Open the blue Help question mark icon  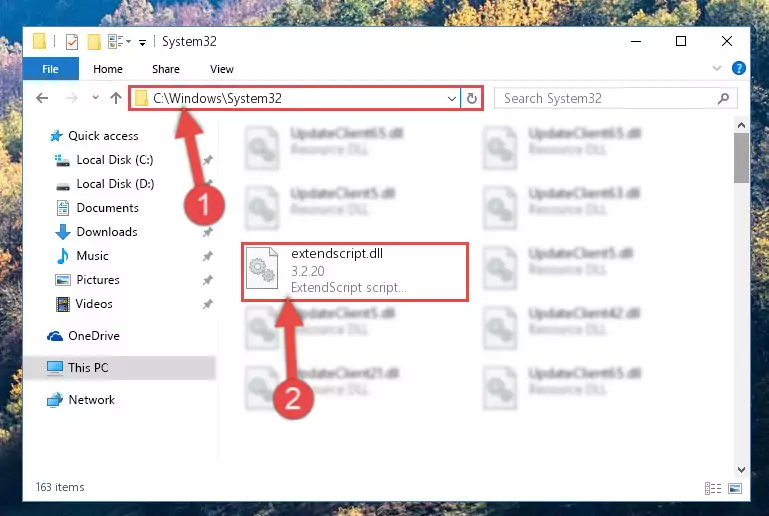tap(738, 68)
